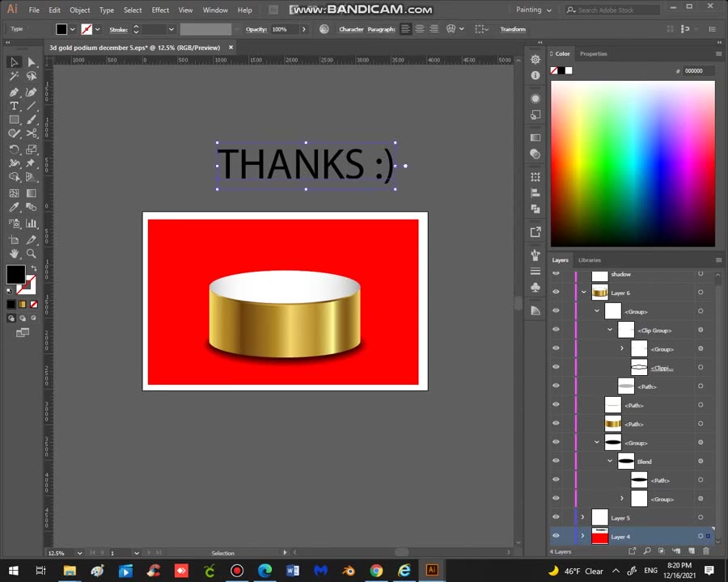
Task: Open the Transform panel link
Action: tap(513, 29)
